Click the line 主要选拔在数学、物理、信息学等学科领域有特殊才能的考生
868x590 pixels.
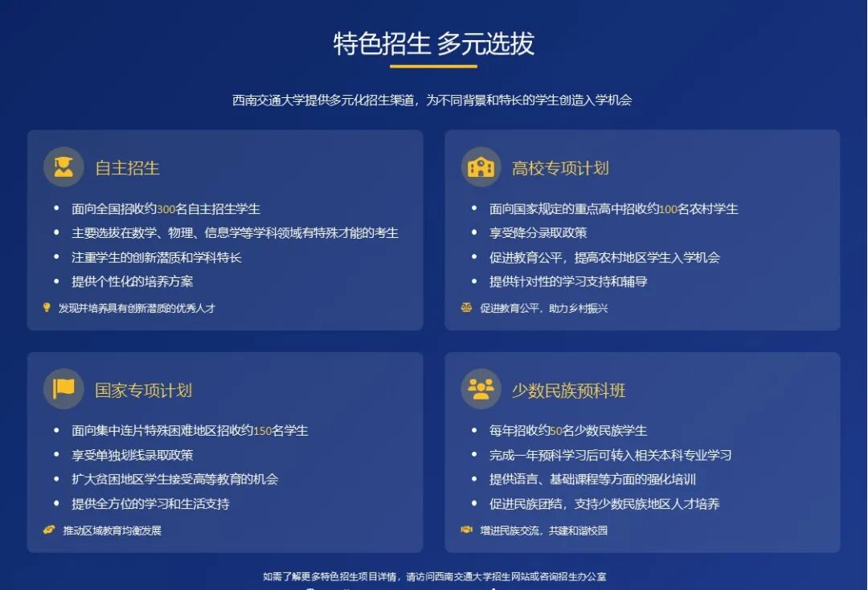[235, 233]
